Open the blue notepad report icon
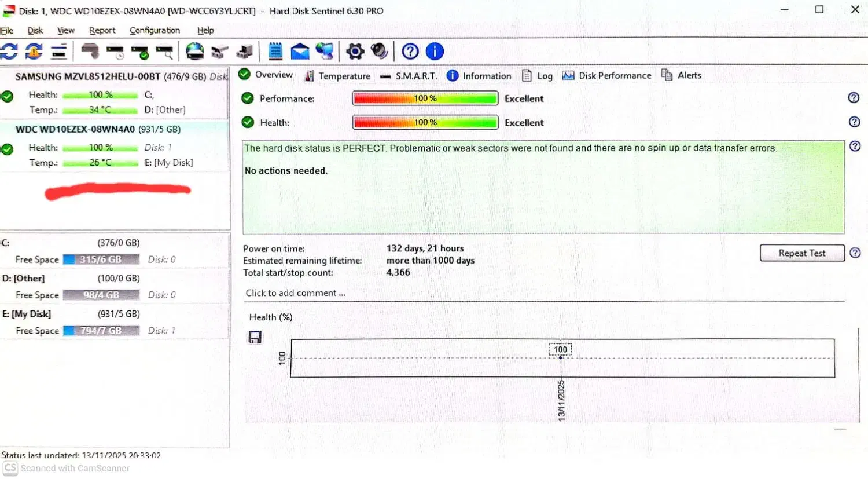This screenshot has height=479, width=868. click(x=275, y=52)
